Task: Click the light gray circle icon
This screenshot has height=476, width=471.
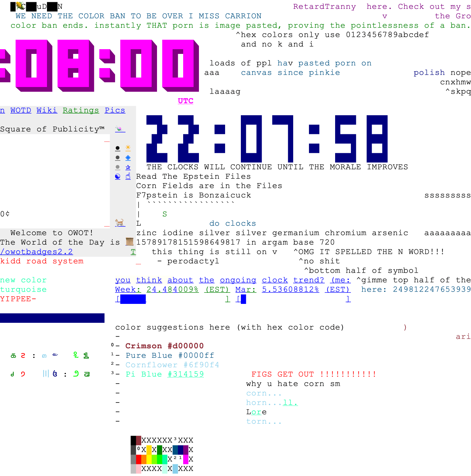Action: tap(118, 167)
